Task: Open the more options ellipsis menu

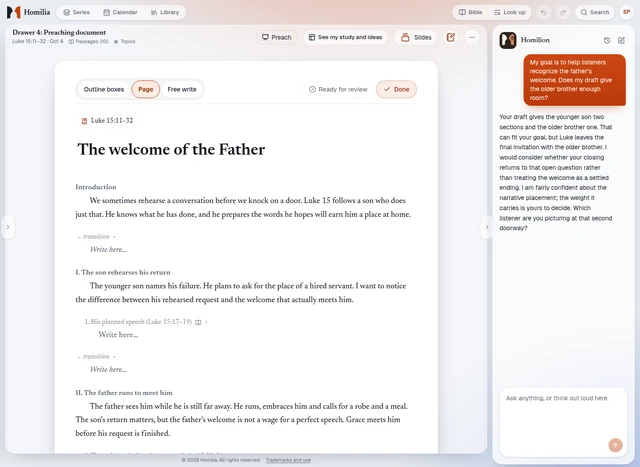Action: click(x=472, y=37)
